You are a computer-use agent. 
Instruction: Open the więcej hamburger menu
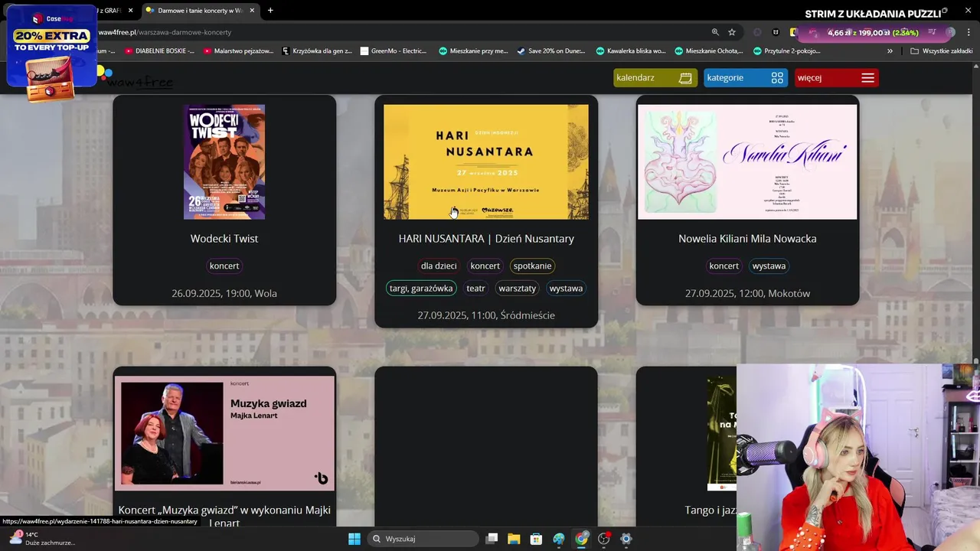coord(836,78)
